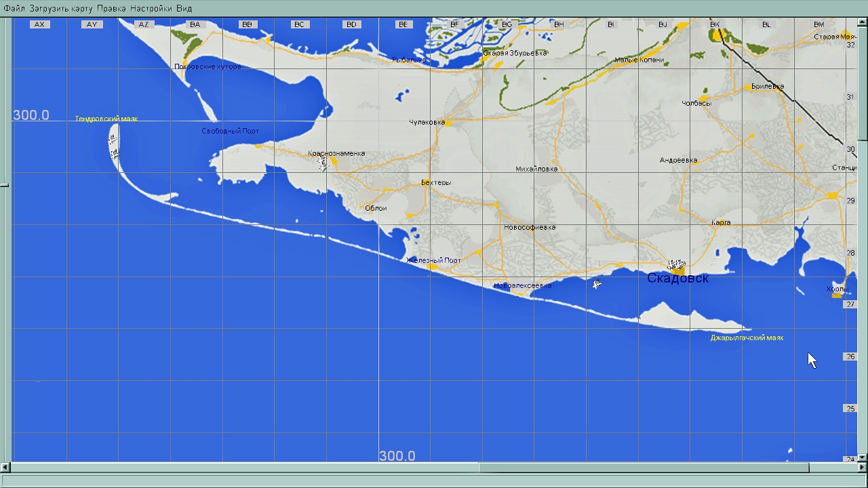Click the Хорлы label
Image resolution: width=868 pixels, height=488 pixels.
[x=837, y=289]
